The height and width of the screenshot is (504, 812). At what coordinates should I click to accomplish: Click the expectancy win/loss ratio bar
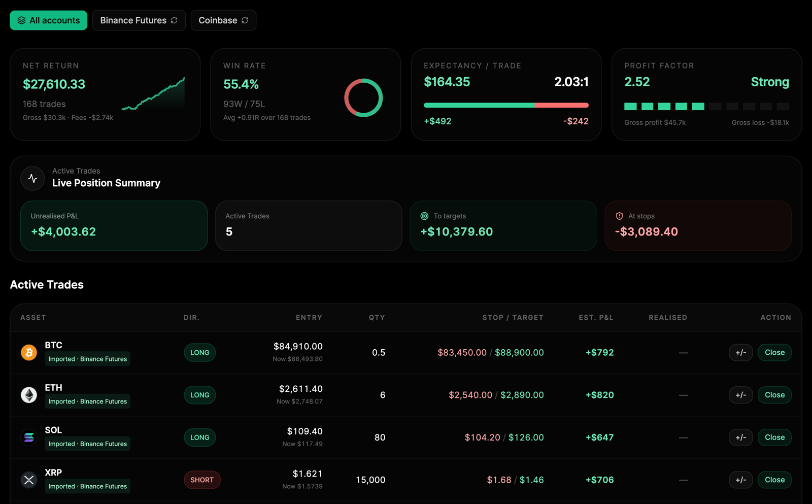(x=506, y=105)
